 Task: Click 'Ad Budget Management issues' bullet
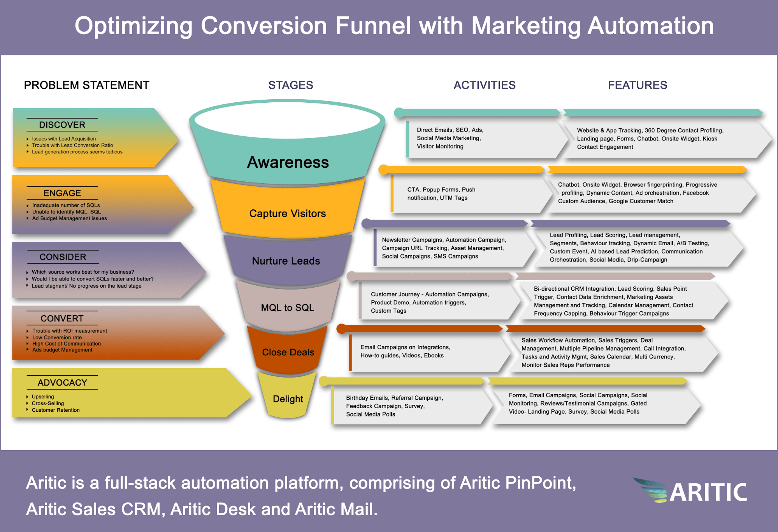click(69, 218)
